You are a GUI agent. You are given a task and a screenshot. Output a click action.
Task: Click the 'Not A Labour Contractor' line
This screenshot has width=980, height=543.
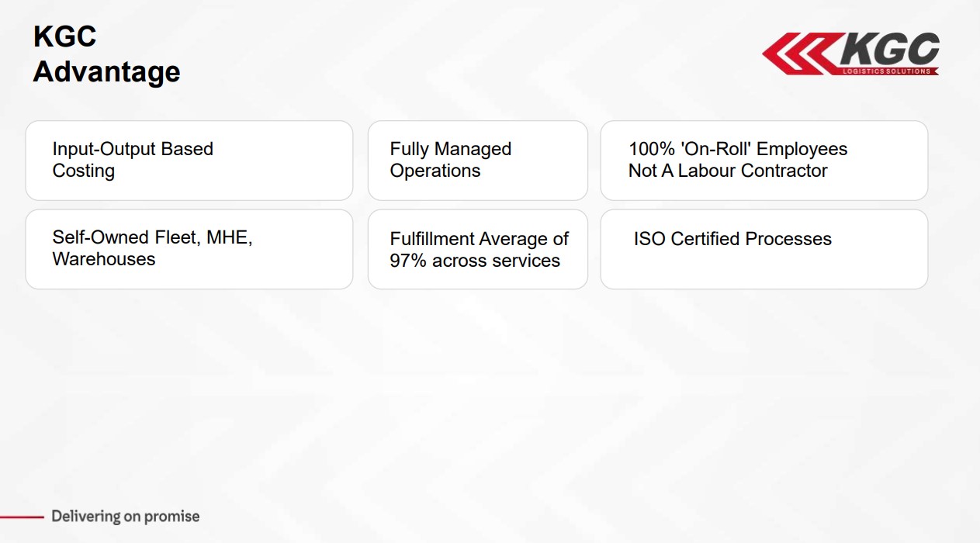coord(728,171)
